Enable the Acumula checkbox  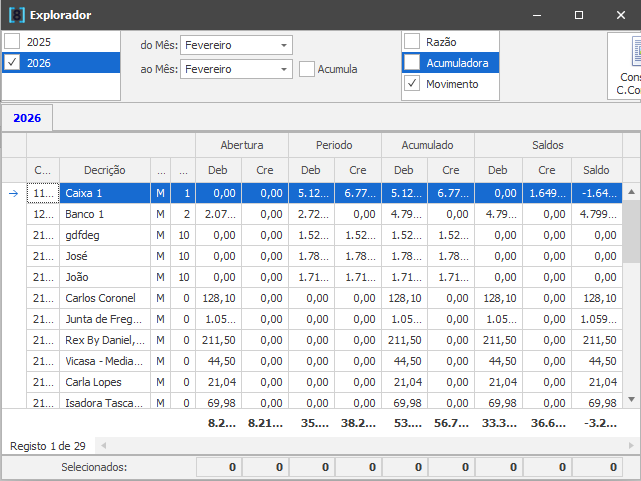308,69
